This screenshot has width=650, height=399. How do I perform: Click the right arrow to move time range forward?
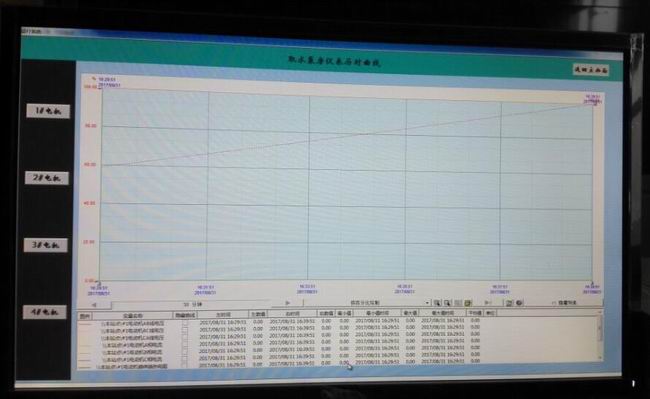[288, 303]
